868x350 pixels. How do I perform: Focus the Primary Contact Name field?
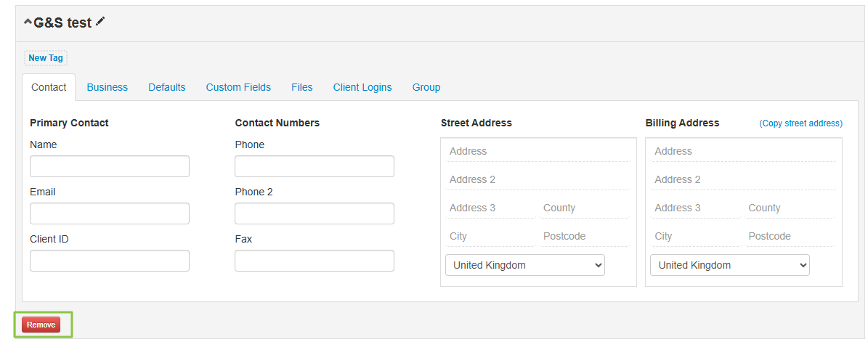[110, 166]
